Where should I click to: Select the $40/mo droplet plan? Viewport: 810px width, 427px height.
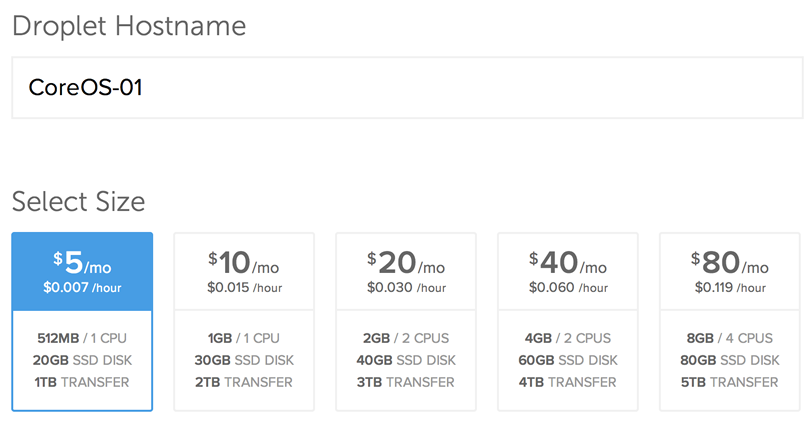pyautogui.click(x=568, y=264)
